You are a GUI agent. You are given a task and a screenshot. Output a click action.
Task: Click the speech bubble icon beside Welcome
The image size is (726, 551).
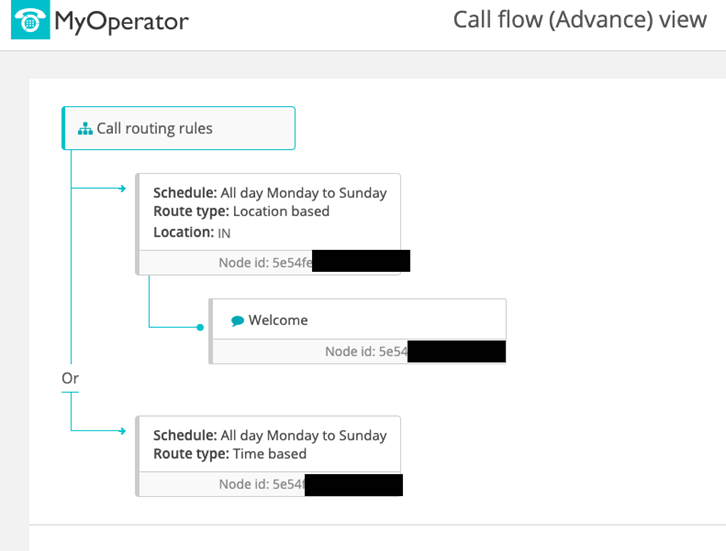[238, 321]
